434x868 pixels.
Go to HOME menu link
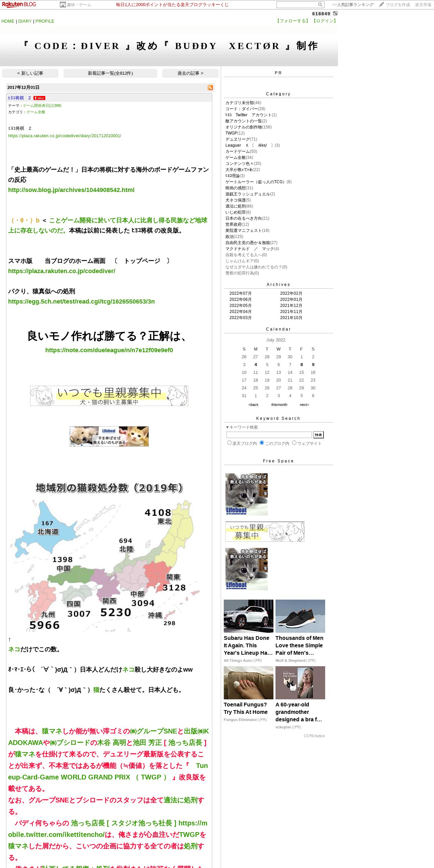(x=8, y=21)
